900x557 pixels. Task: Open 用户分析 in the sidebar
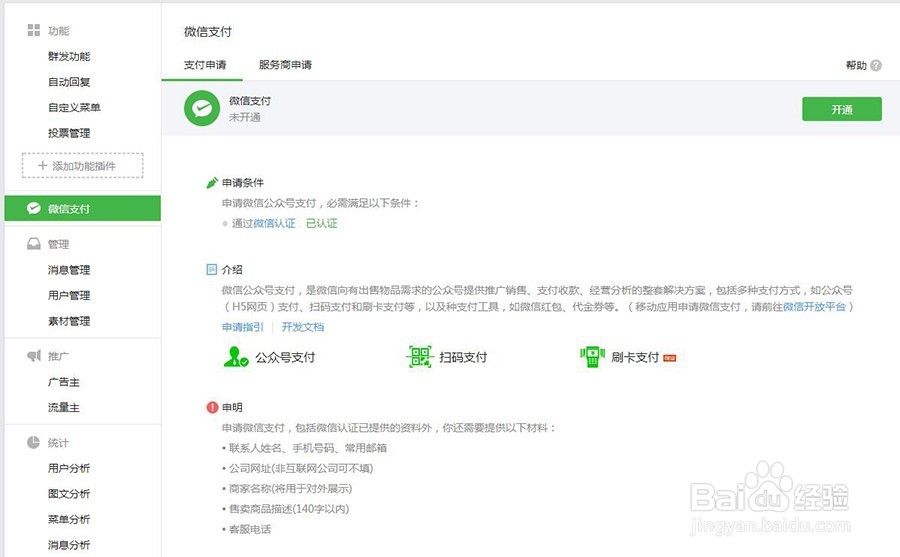pyautogui.click(x=69, y=468)
